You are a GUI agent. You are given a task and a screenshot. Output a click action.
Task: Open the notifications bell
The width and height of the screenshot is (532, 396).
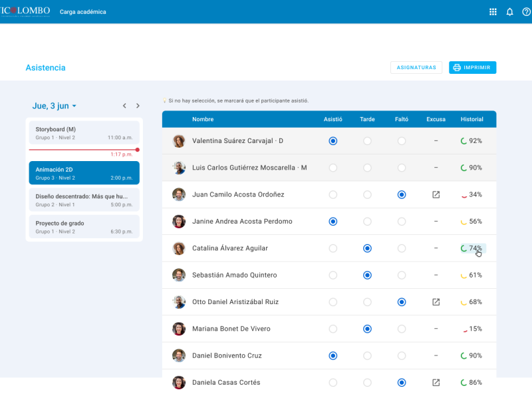[x=509, y=11]
